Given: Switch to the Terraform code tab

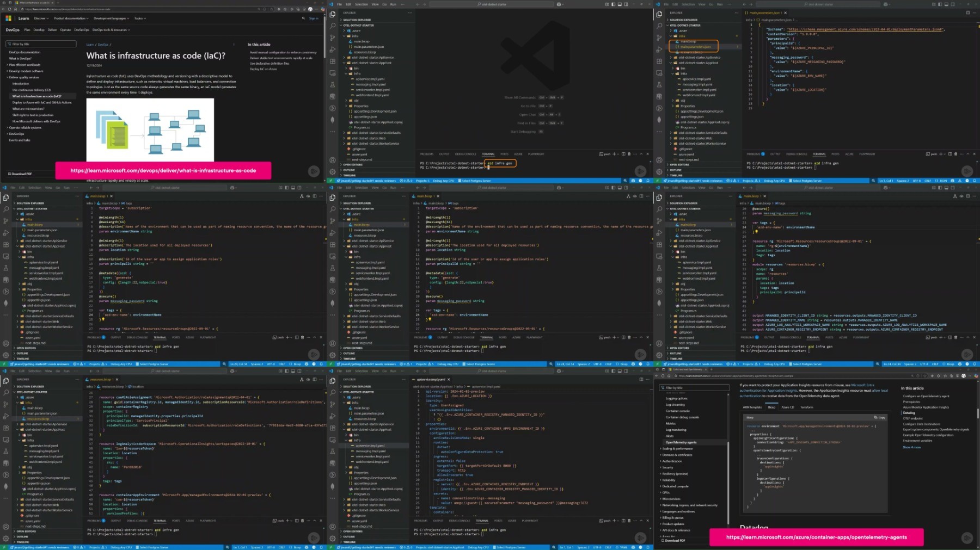Looking at the screenshot, I should coord(806,407).
